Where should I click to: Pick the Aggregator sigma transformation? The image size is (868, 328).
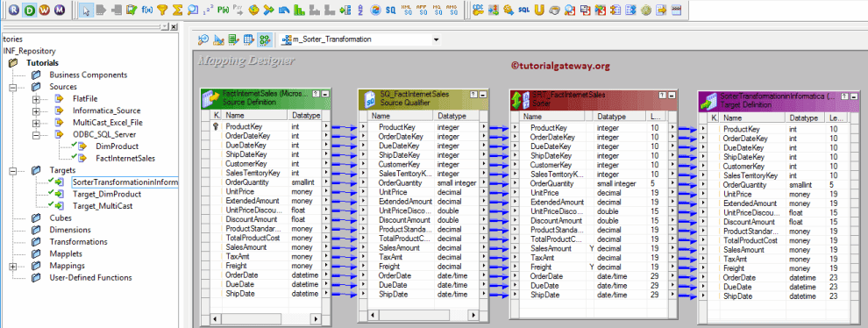point(177,10)
